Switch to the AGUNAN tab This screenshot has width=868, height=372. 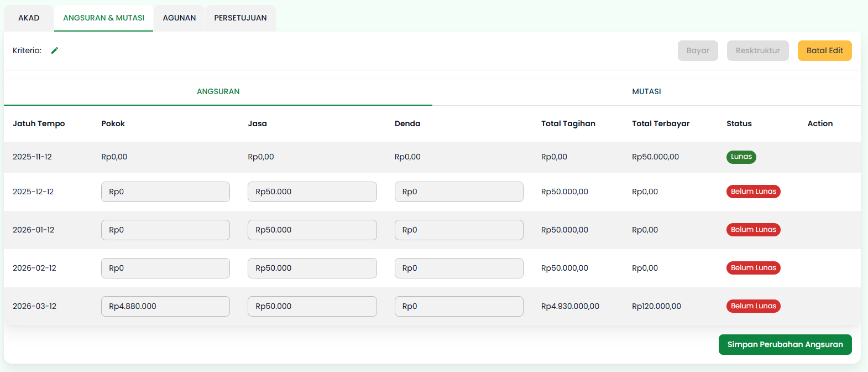point(179,18)
